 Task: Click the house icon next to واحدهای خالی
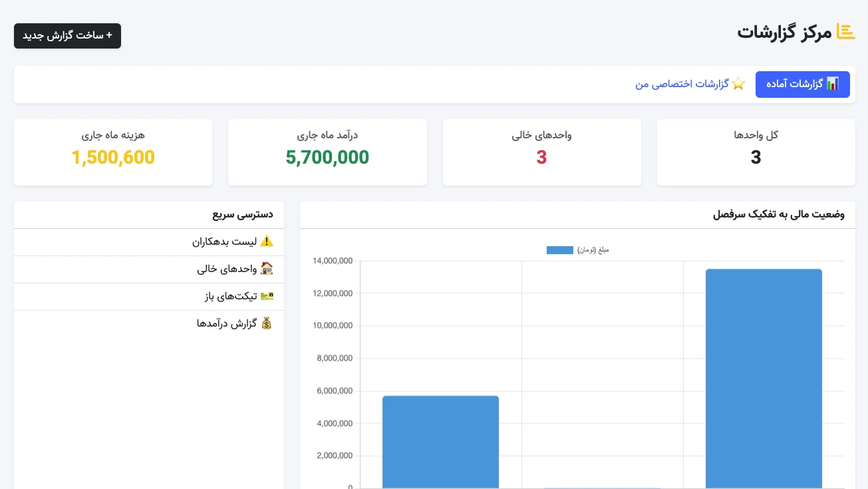[x=267, y=269]
